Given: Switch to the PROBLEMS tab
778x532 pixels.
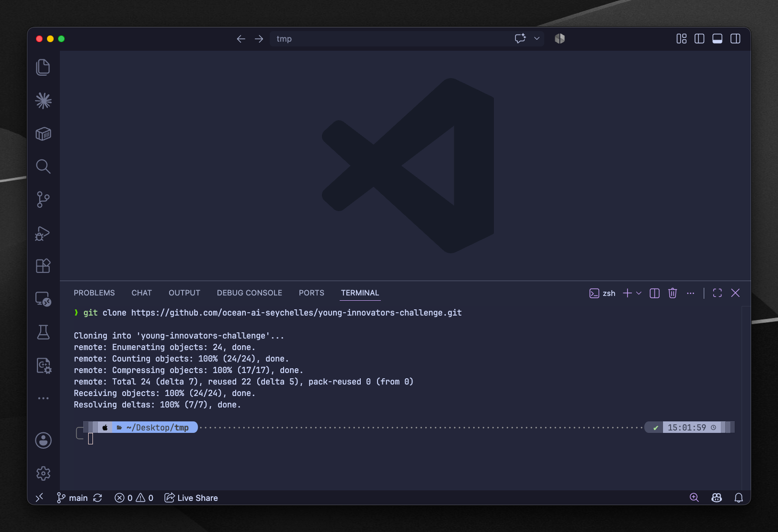Looking at the screenshot, I should pos(94,293).
